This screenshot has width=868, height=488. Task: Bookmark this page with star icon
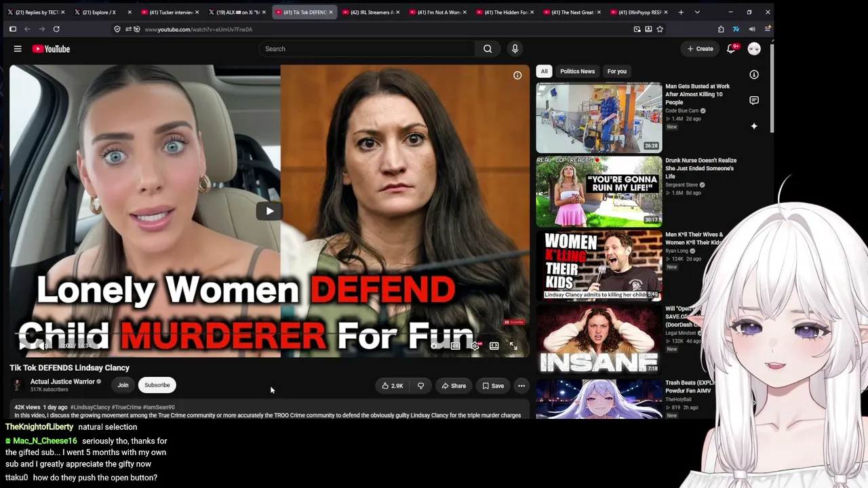pyautogui.click(x=660, y=29)
